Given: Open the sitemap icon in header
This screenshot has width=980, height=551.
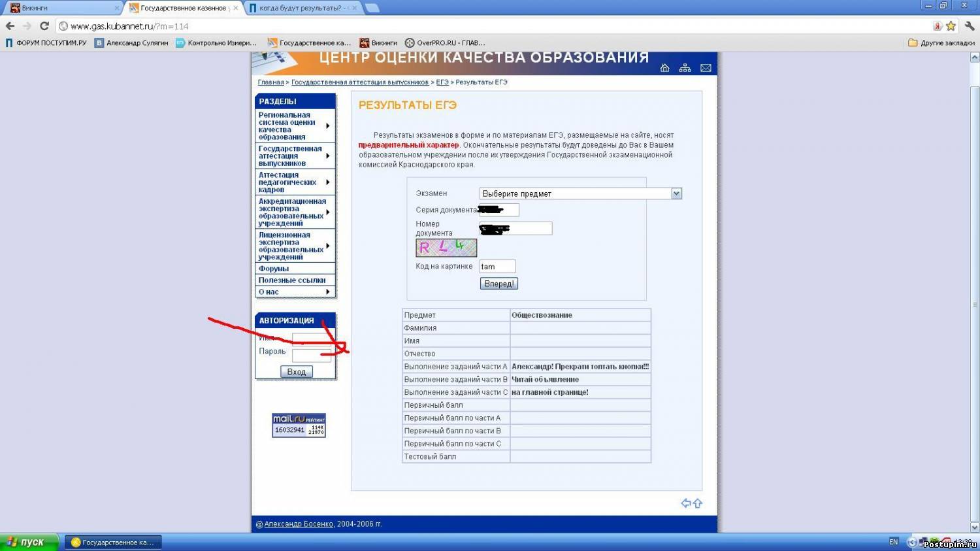Looking at the screenshot, I should [685, 68].
